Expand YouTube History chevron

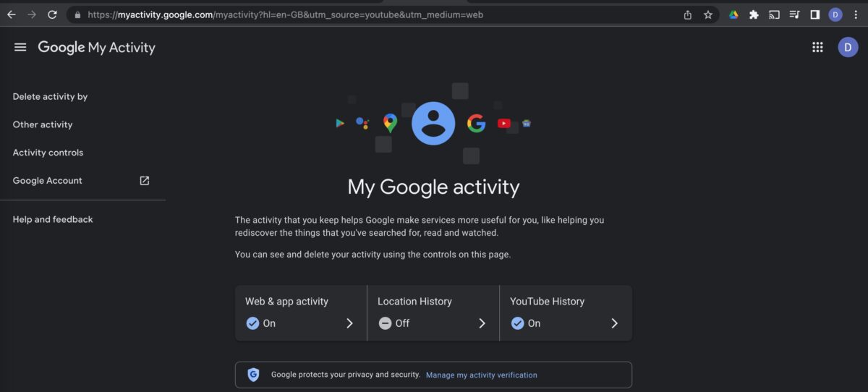pos(614,323)
